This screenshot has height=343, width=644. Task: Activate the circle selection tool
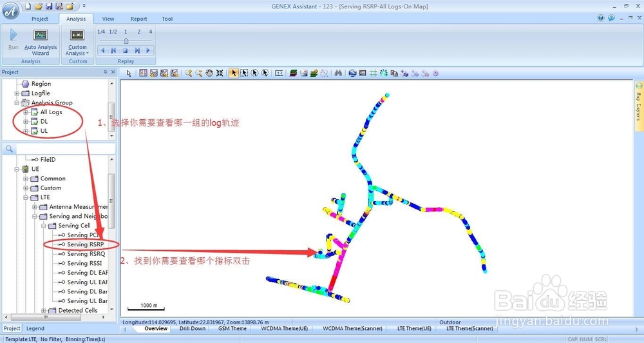click(x=254, y=73)
